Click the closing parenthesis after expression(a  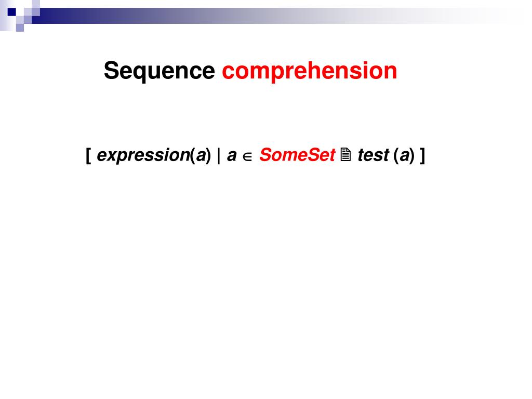[x=209, y=156]
